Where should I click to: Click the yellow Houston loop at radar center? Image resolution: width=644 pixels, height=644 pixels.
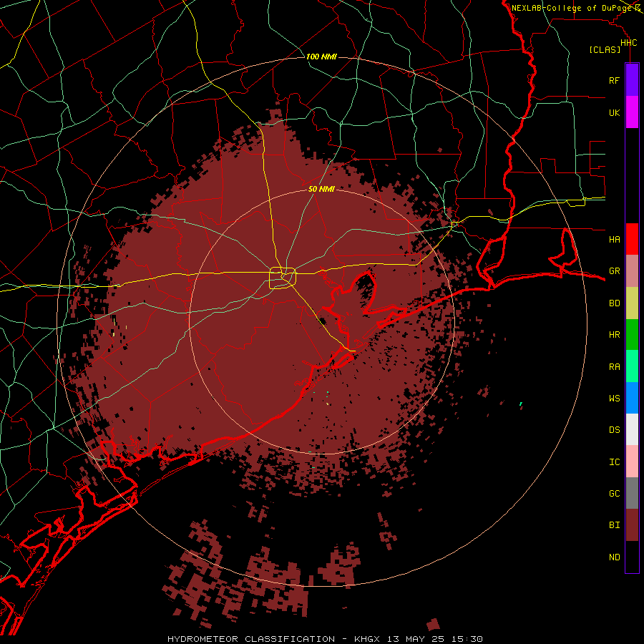pos(283,278)
